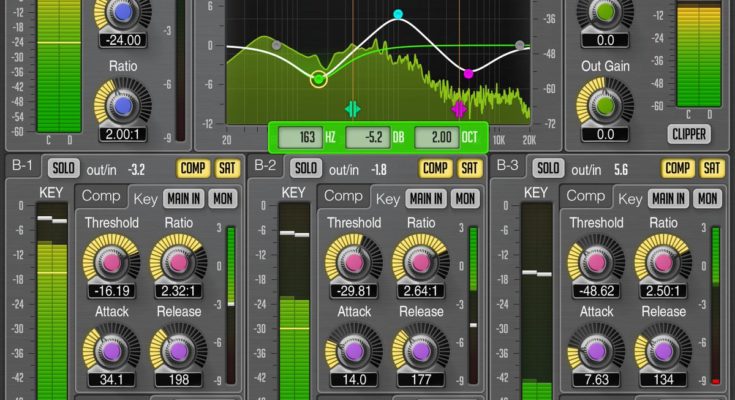Click the teal crossover marker on graph
735x400 pixels.
pyautogui.click(x=352, y=108)
